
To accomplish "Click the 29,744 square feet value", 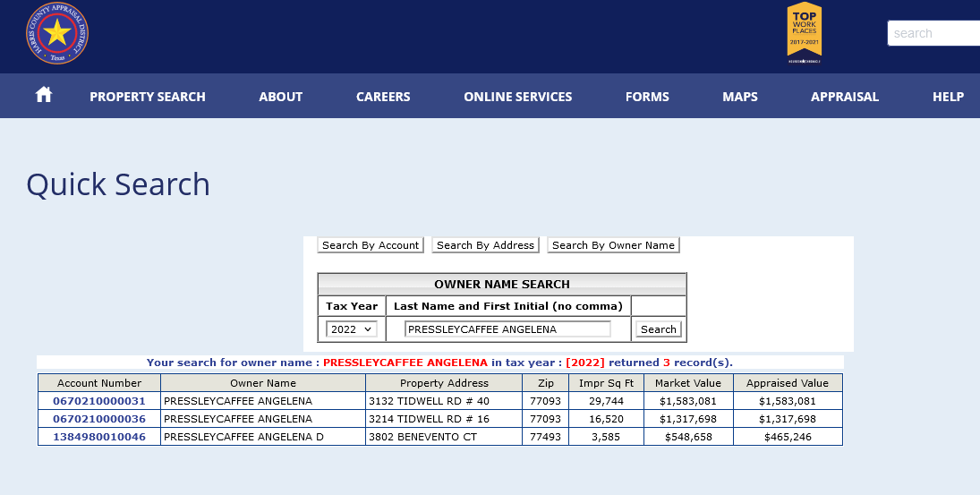I will [606, 401].
